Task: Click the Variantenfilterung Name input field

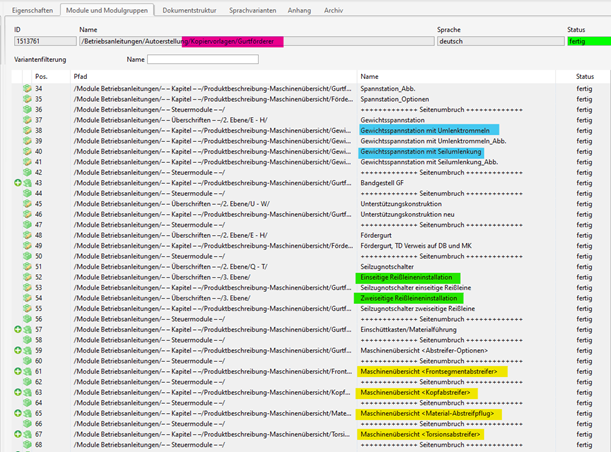Action: tap(202, 60)
